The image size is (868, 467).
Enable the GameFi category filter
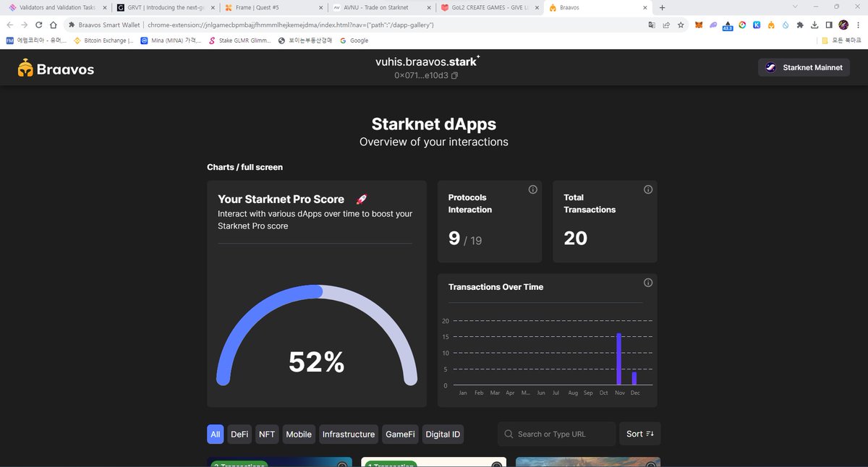coord(399,434)
